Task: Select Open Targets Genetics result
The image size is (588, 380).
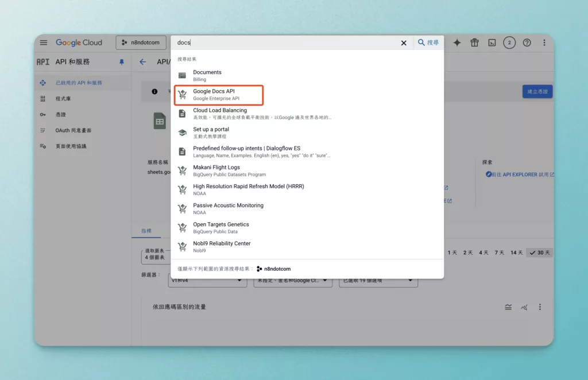Action: point(307,227)
